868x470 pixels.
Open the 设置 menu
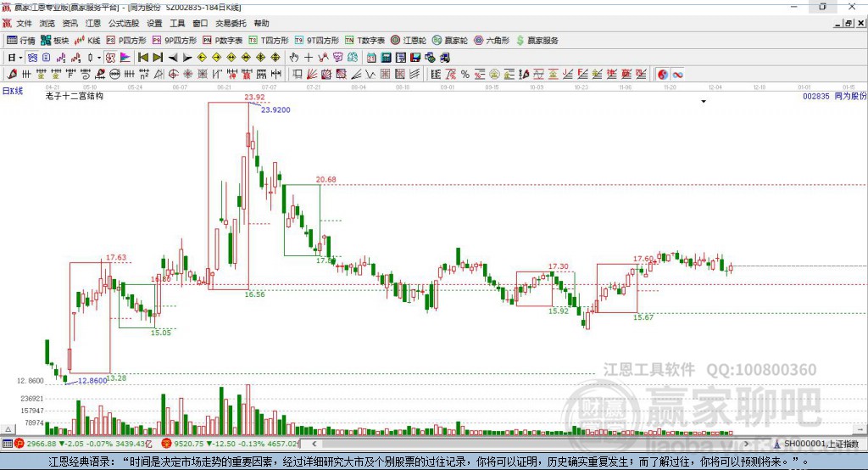[x=154, y=23]
